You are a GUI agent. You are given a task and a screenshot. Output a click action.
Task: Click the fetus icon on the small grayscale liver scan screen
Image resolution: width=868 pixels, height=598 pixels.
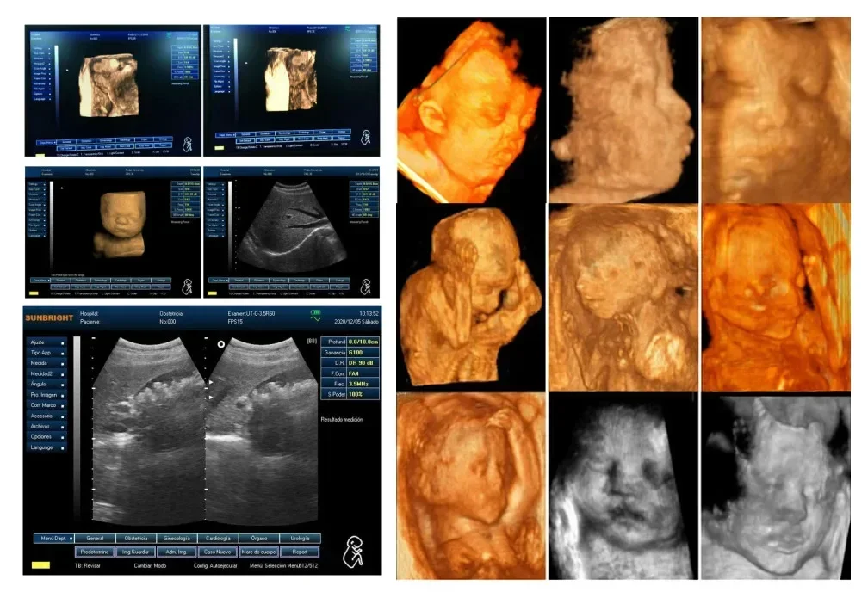(365, 287)
